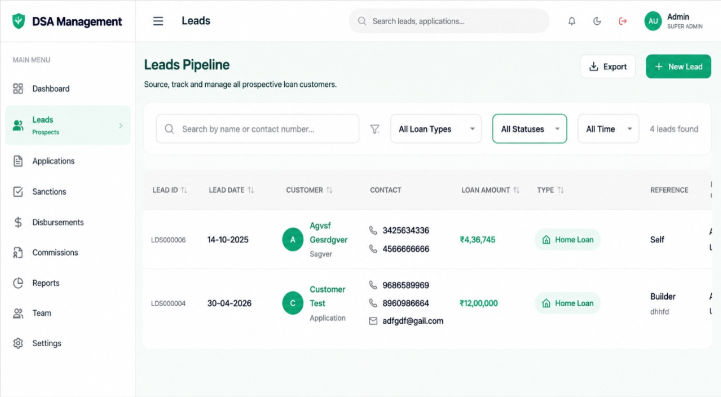
Task: Click the global Search leads, applications box
Action: click(449, 21)
